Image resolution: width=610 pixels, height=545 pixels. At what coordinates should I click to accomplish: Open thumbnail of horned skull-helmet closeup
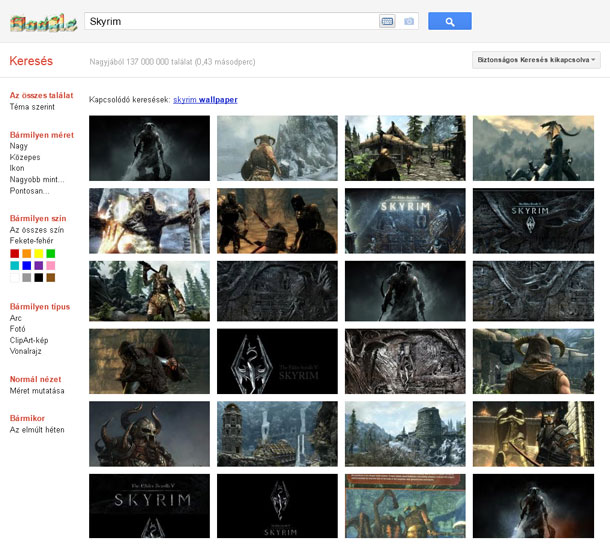pyautogui.click(x=149, y=434)
